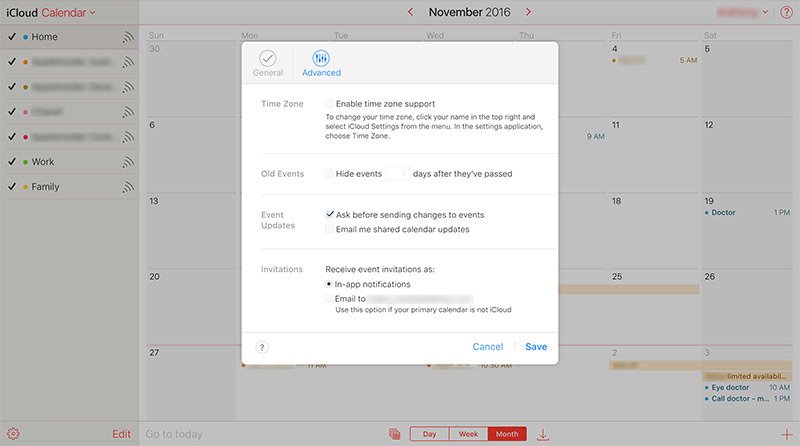
Task: Switch to Month view
Action: click(x=507, y=434)
